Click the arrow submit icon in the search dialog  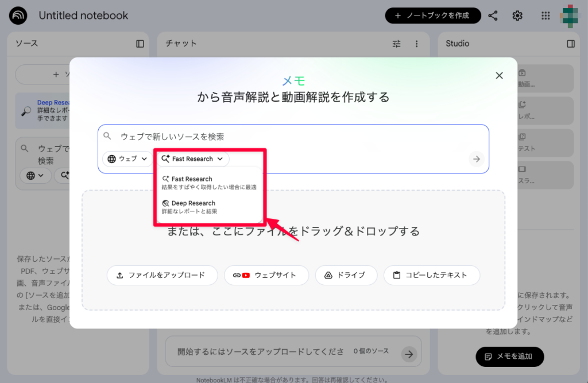(477, 159)
